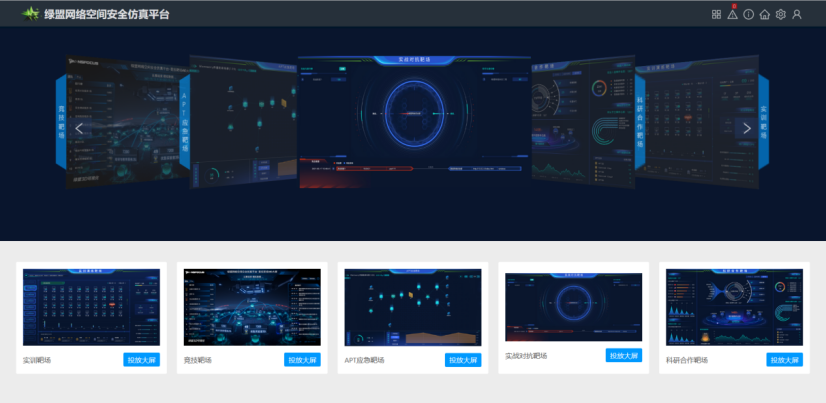The width and height of the screenshot is (826, 403).
Task: Open the user profile icon
Action: tap(797, 14)
